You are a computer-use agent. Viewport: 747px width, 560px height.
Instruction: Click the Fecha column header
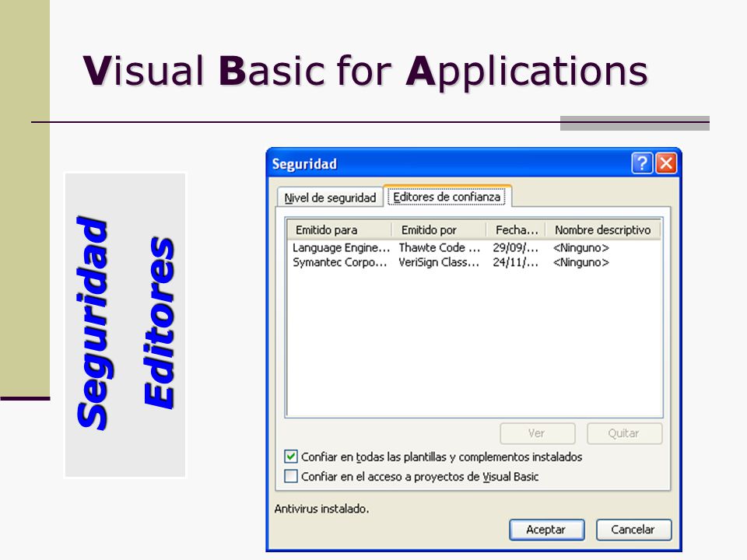coord(516,230)
